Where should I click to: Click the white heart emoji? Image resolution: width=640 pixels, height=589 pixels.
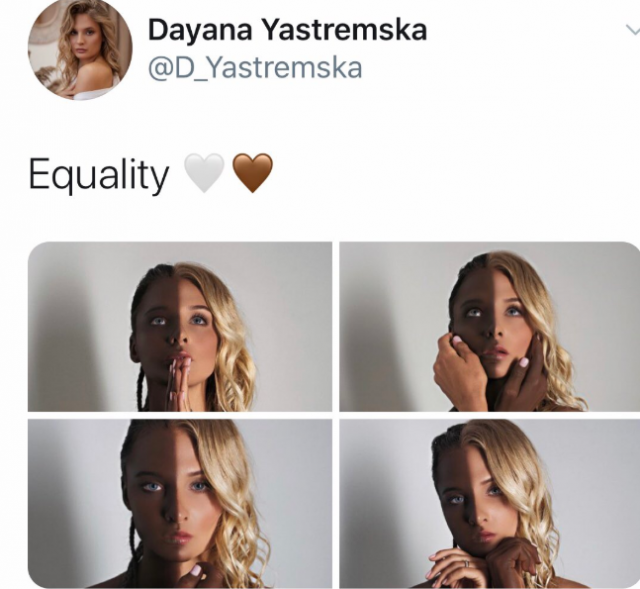pyautogui.click(x=204, y=173)
